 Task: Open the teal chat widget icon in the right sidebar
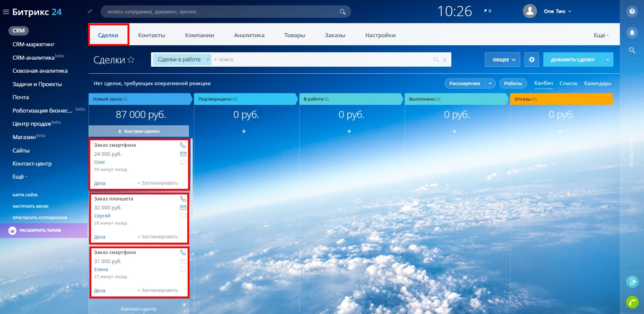[632, 282]
